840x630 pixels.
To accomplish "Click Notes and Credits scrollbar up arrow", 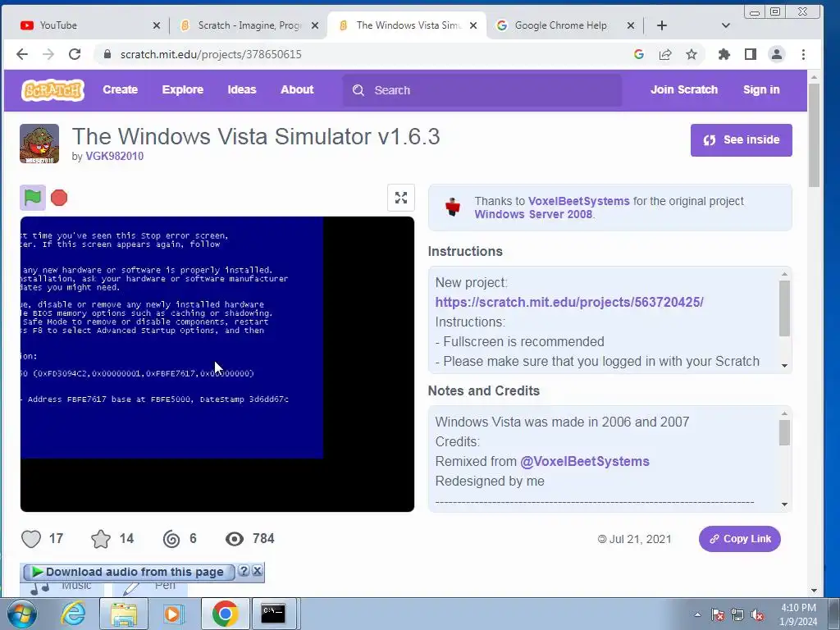I will [x=784, y=413].
